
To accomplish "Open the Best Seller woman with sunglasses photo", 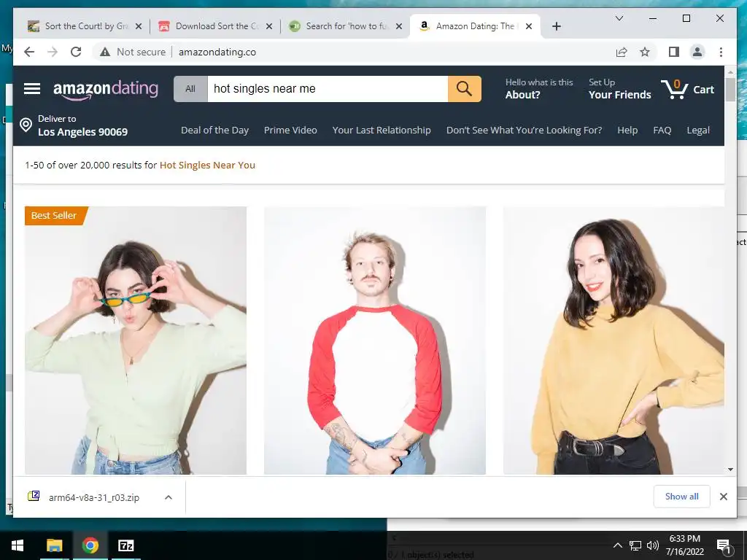I will 136,341.
